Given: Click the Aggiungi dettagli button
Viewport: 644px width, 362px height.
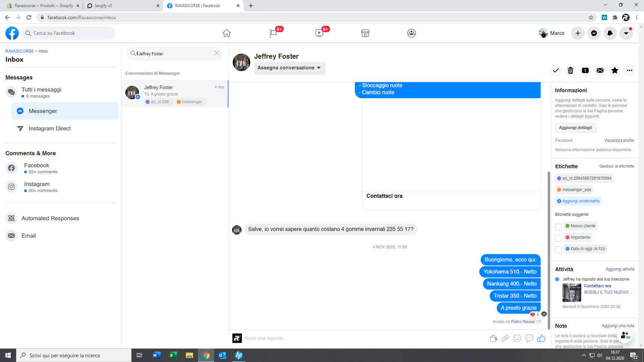Looking at the screenshot, I should coord(575,128).
